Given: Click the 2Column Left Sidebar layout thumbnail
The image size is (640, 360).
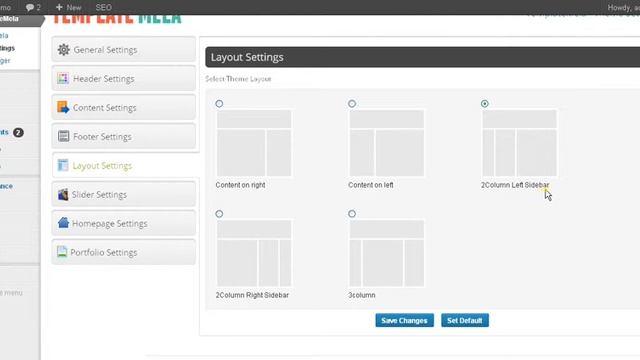Looking at the screenshot, I should pyautogui.click(x=519, y=143).
